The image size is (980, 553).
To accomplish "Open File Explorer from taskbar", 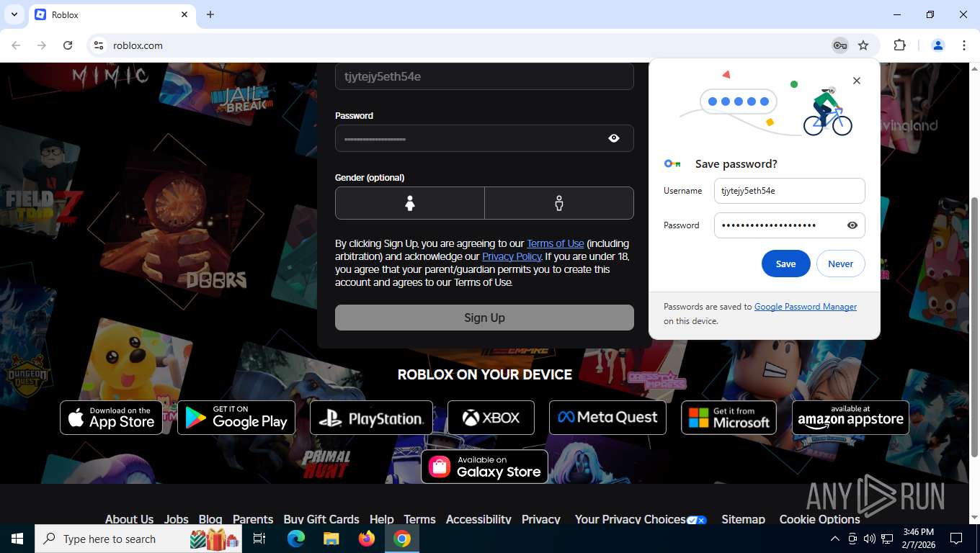I will point(331,539).
